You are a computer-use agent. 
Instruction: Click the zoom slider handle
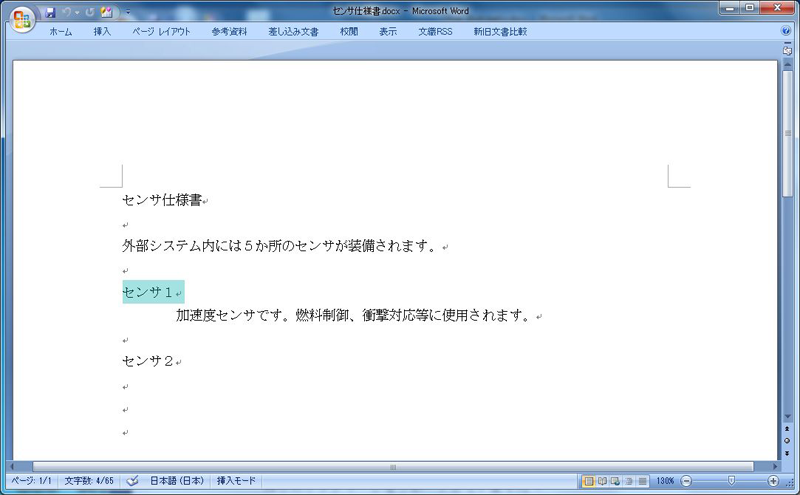[731, 481]
